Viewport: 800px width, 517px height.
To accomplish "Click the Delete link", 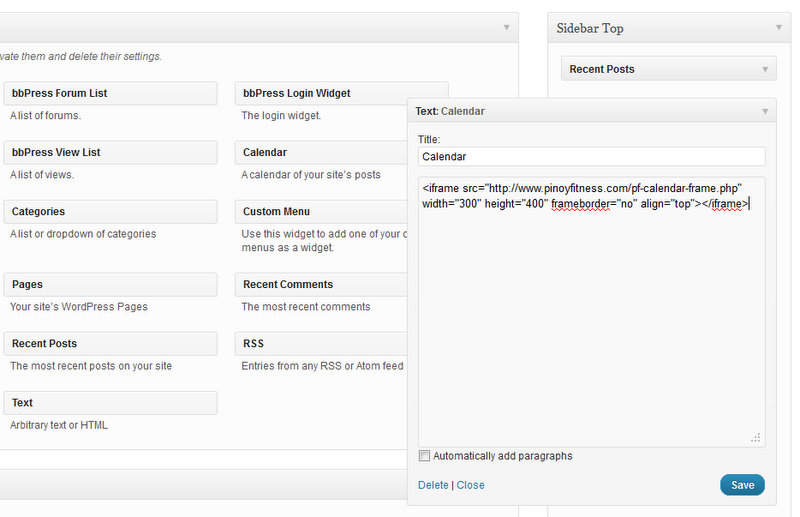I will [433, 485].
